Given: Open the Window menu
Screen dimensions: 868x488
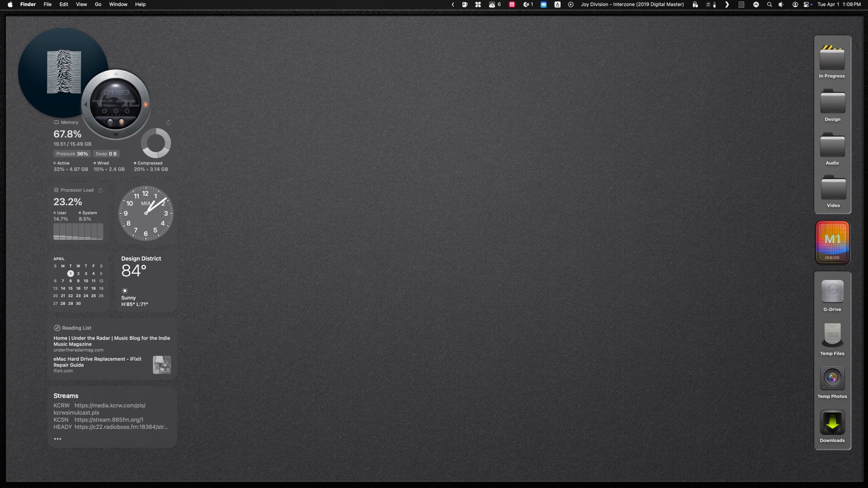Looking at the screenshot, I should (x=118, y=4).
